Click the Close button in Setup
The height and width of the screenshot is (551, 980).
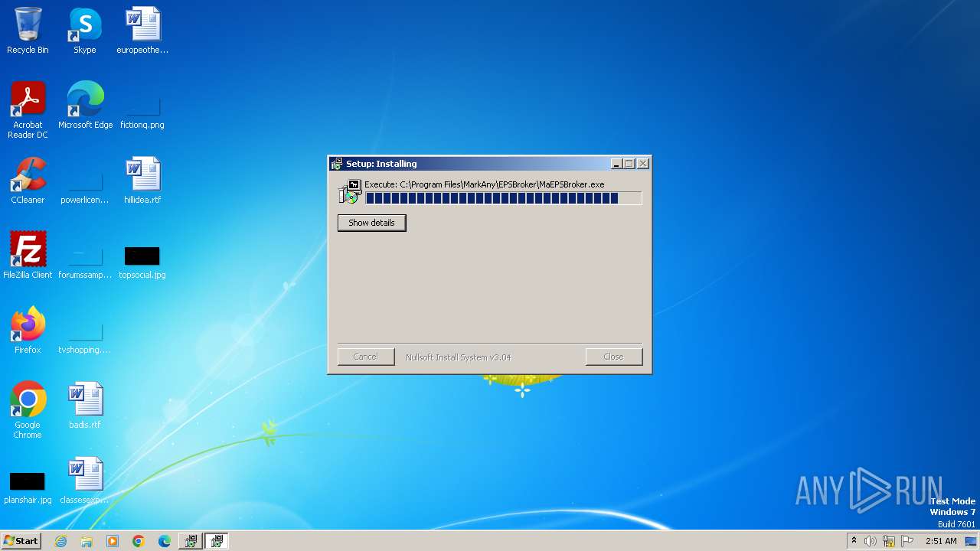click(x=613, y=357)
